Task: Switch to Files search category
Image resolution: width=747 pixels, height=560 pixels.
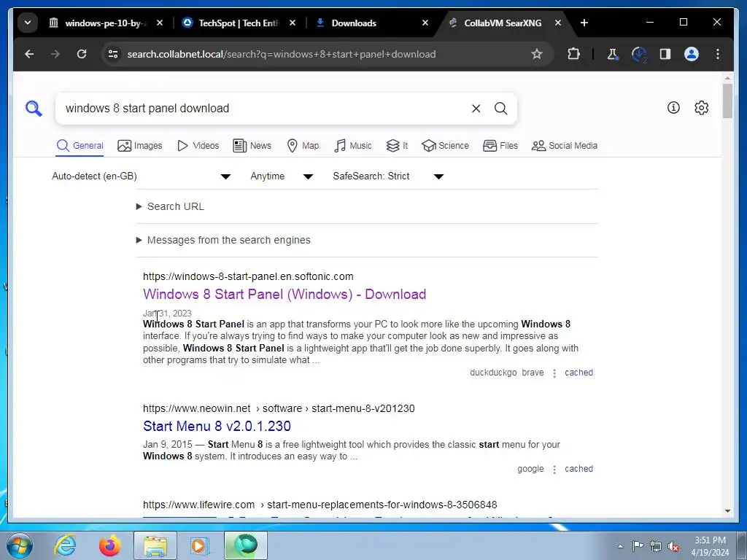Action: [500, 146]
